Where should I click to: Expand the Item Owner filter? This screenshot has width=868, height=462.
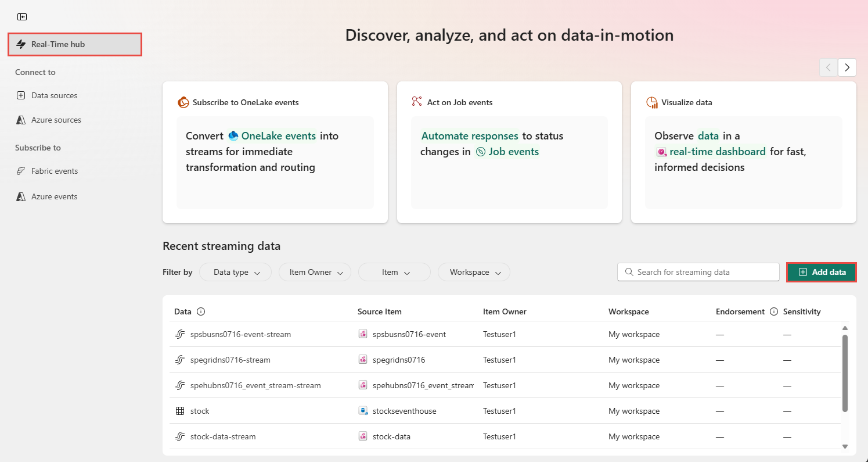315,272
